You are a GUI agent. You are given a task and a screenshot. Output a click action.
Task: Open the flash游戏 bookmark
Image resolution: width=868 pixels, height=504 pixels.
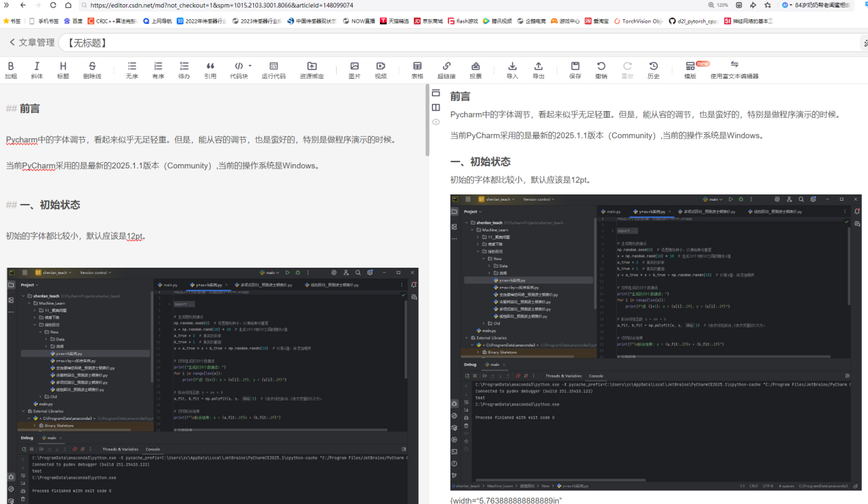(463, 21)
